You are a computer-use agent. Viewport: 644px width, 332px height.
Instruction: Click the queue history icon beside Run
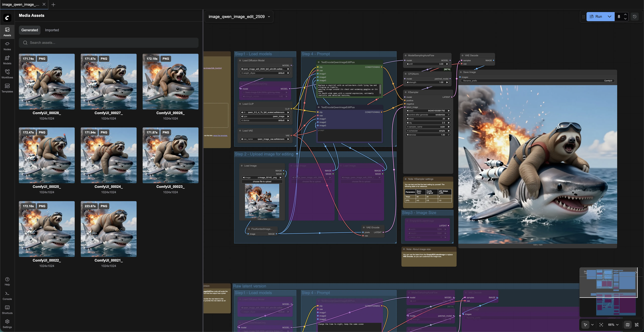click(x=634, y=16)
